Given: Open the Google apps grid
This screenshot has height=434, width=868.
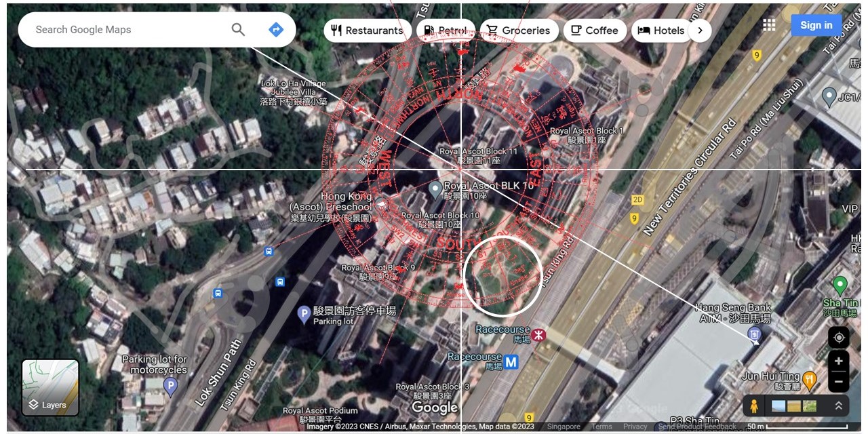Looking at the screenshot, I should tap(768, 25).
